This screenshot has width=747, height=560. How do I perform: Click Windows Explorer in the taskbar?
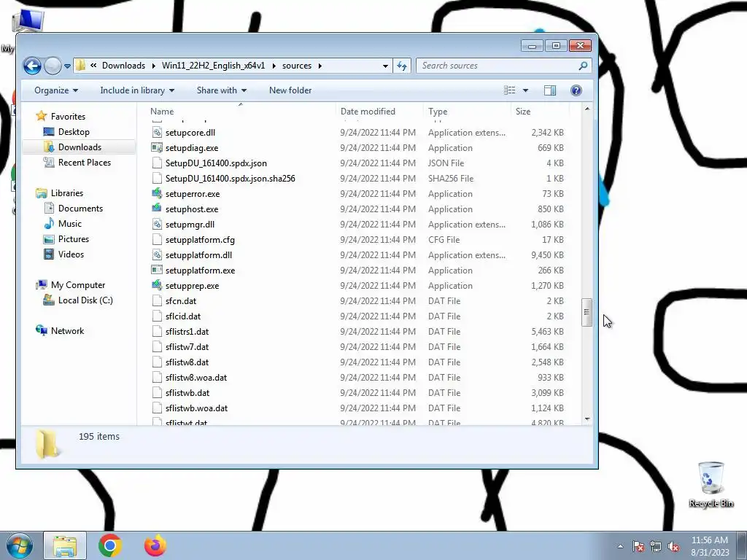(x=65, y=545)
